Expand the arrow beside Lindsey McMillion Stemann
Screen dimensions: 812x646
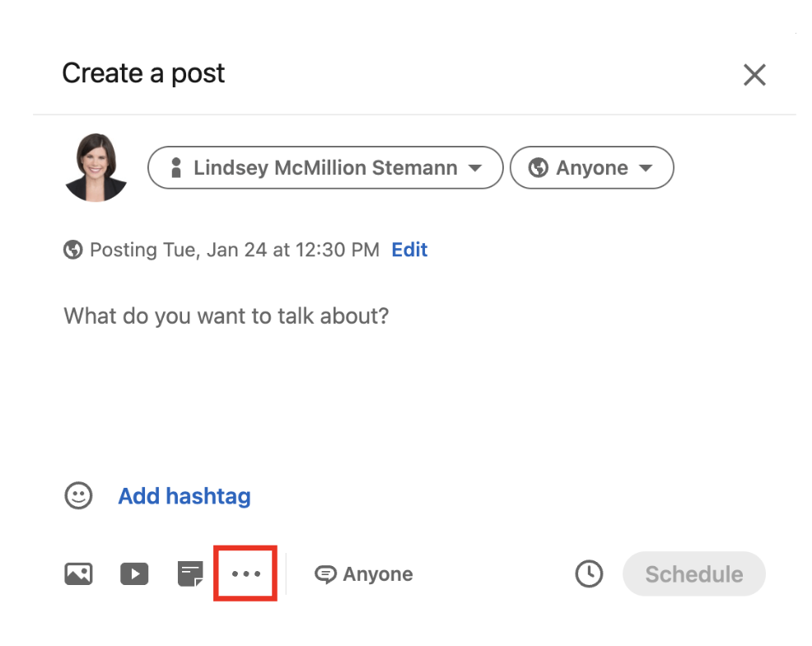[x=475, y=168]
